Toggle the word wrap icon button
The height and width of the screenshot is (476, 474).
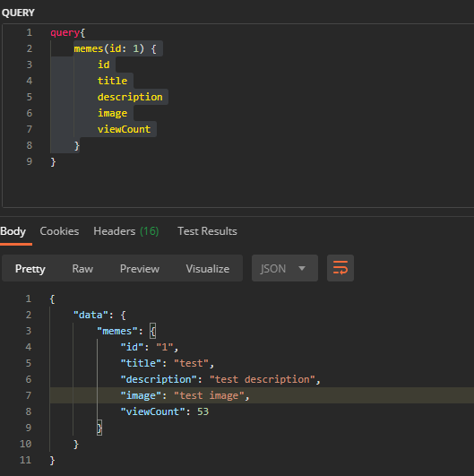click(340, 268)
